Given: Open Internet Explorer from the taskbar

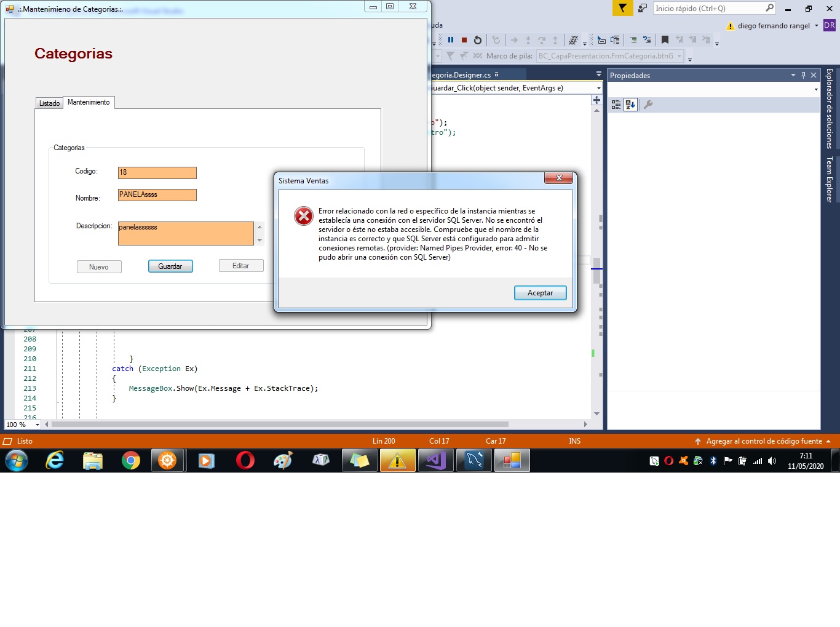Looking at the screenshot, I should tap(55, 460).
